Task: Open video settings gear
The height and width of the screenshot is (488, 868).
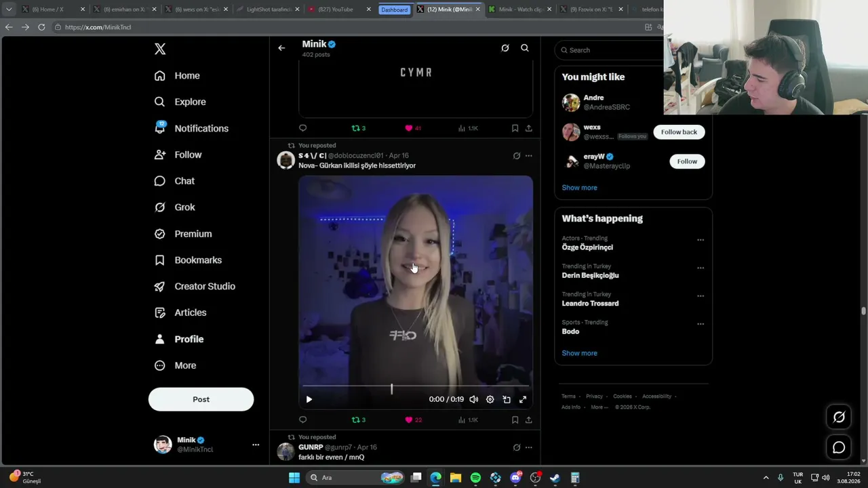Action: [x=490, y=400]
